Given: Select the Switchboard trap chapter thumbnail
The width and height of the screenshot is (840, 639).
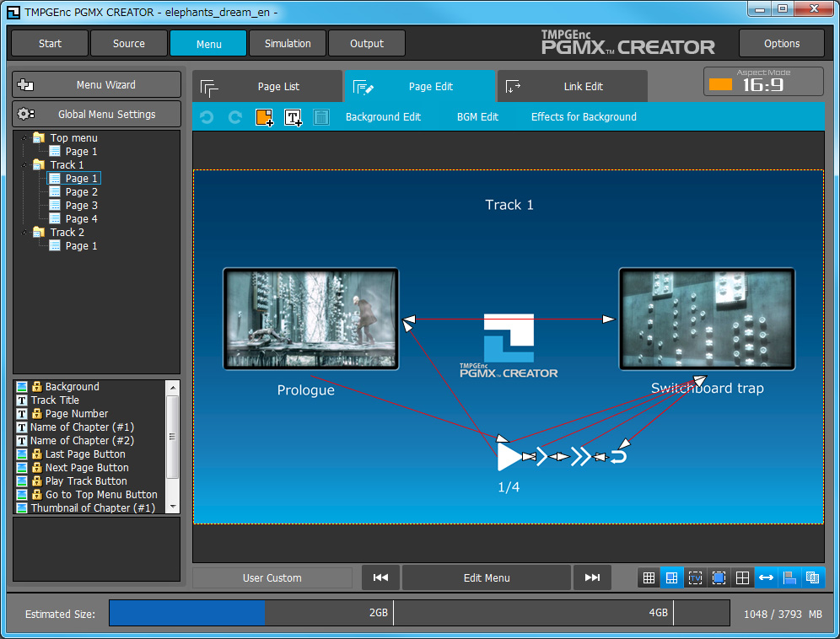Looking at the screenshot, I should [x=707, y=319].
